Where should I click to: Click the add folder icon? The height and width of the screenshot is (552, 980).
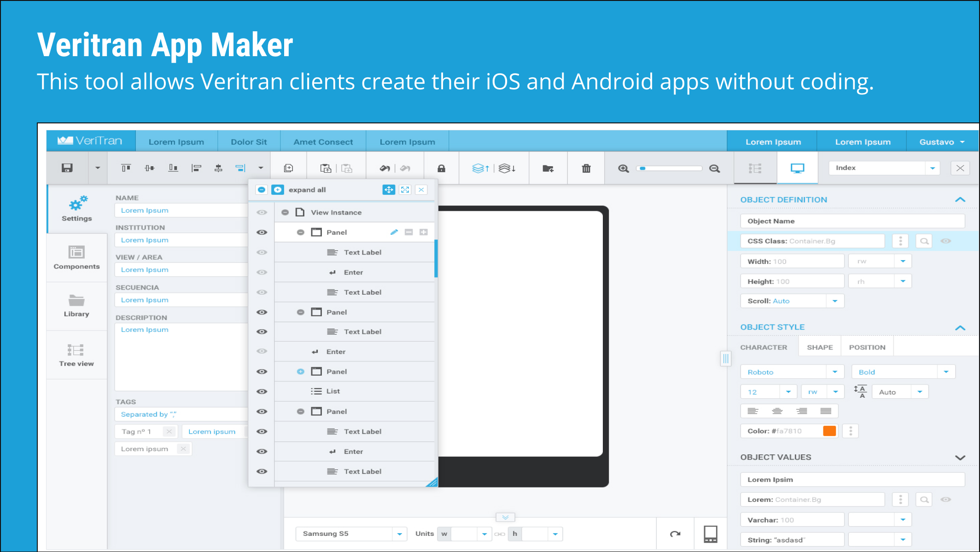point(548,169)
